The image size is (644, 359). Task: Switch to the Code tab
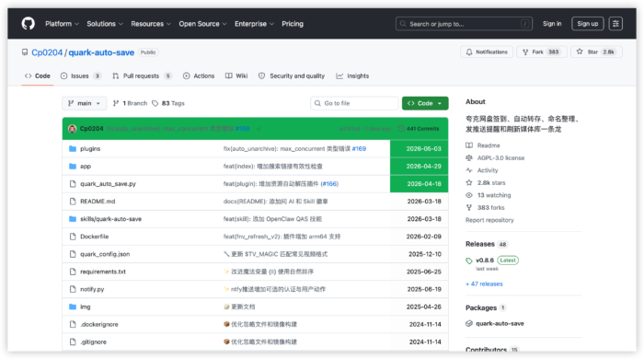pyautogui.click(x=38, y=76)
